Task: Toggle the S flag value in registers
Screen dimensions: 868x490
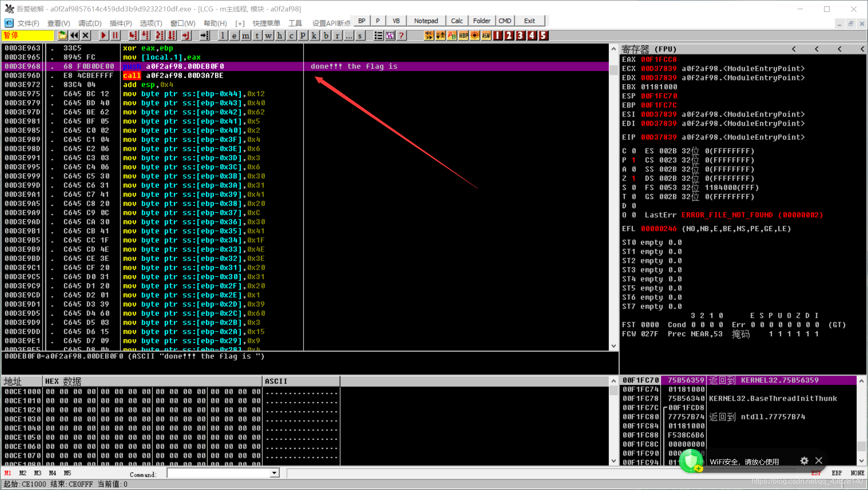Action: (634, 188)
